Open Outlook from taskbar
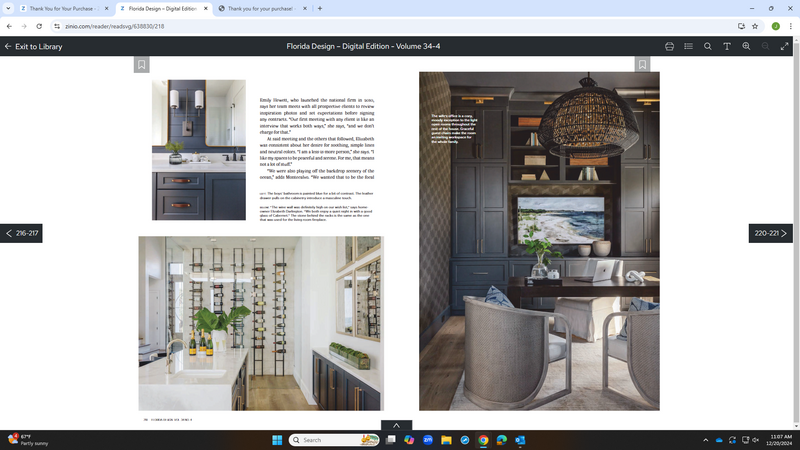Viewport: 800px width, 450px height. coord(520,440)
